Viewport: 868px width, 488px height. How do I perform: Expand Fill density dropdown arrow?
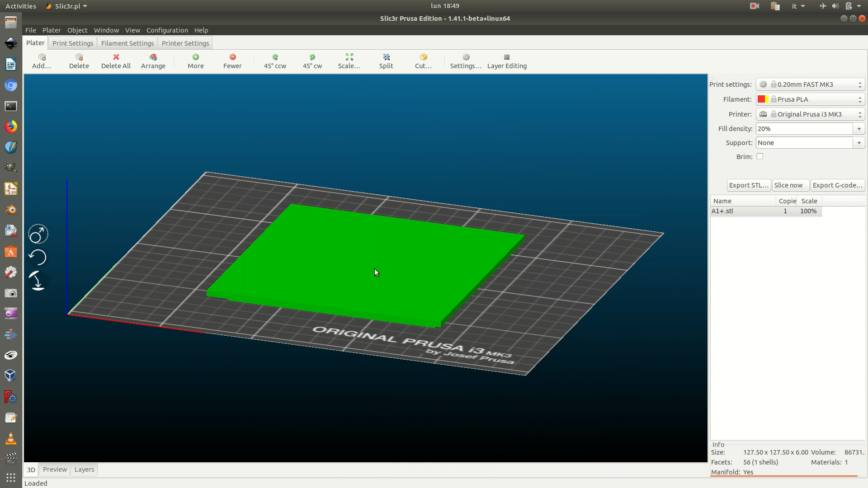tap(859, 129)
